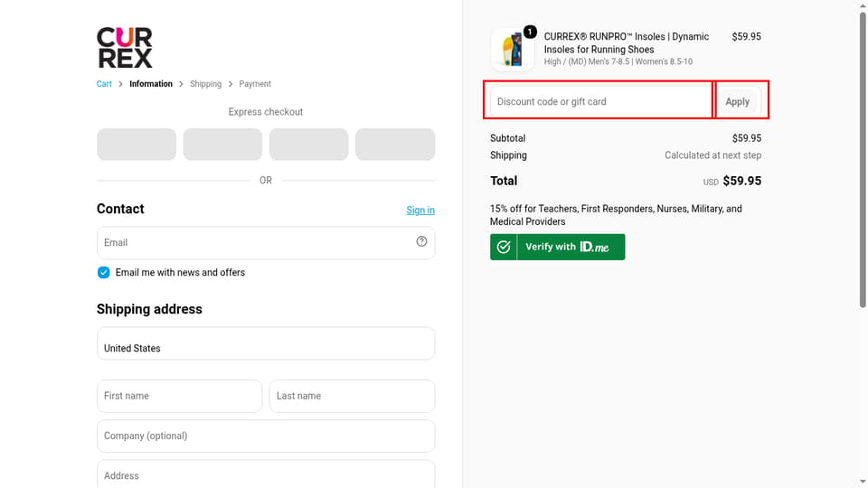The width and height of the screenshot is (868, 488).
Task: Click the ID.me checkmark shield icon
Action: click(x=504, y=247)
